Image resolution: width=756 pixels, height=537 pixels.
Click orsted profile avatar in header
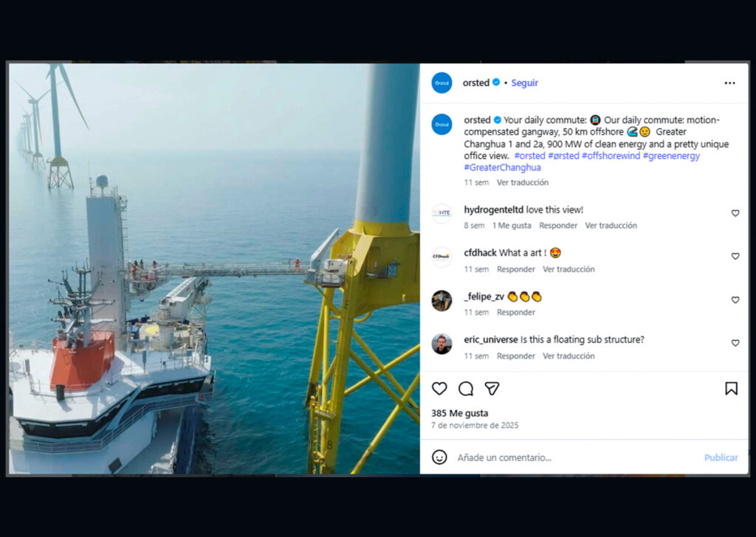(x=441, y=83)
